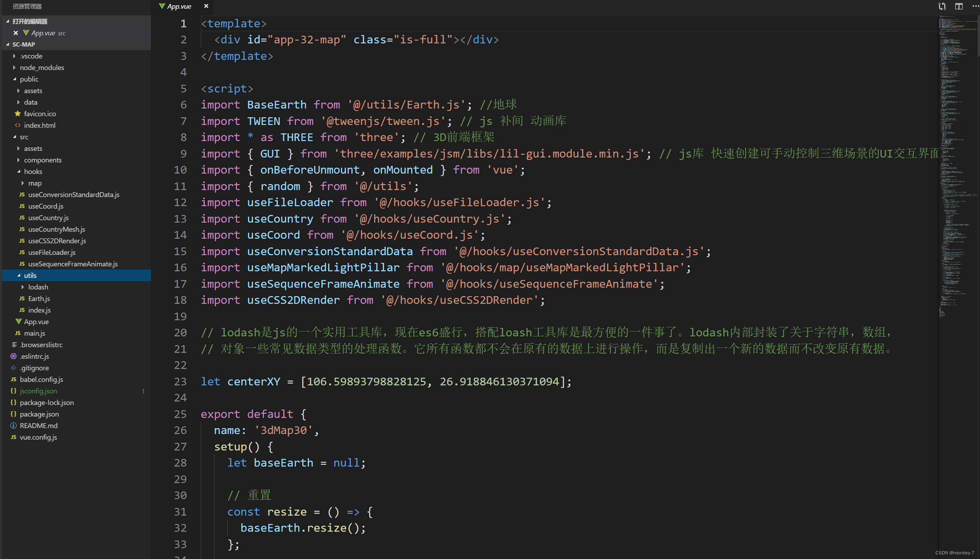Collapse the open editors section

7,21
